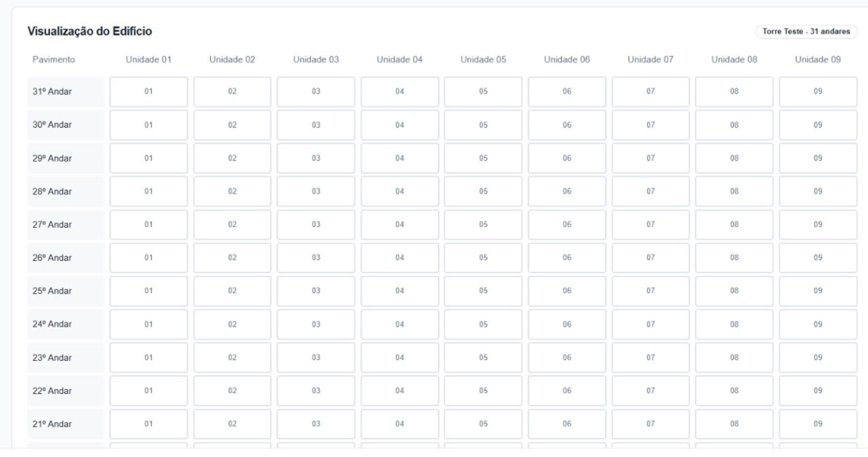The height and width of the screenshot is (457, 868).
Task: Select unit 03 on the 25º Andar
Action: [316, 291]
